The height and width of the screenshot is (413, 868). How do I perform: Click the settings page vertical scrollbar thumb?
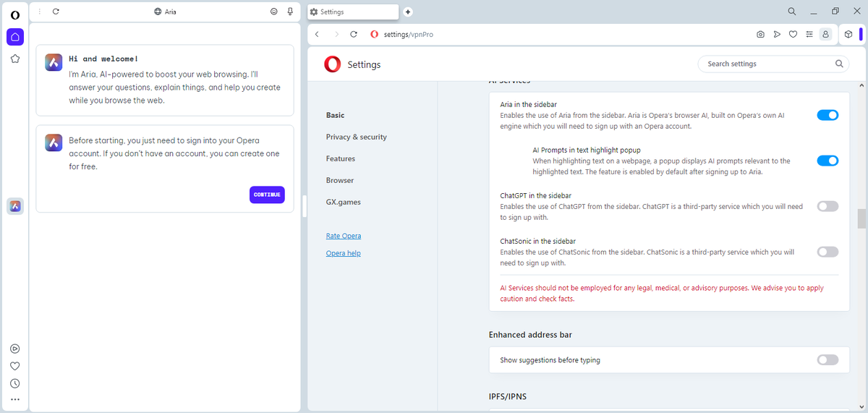point(861,218)
